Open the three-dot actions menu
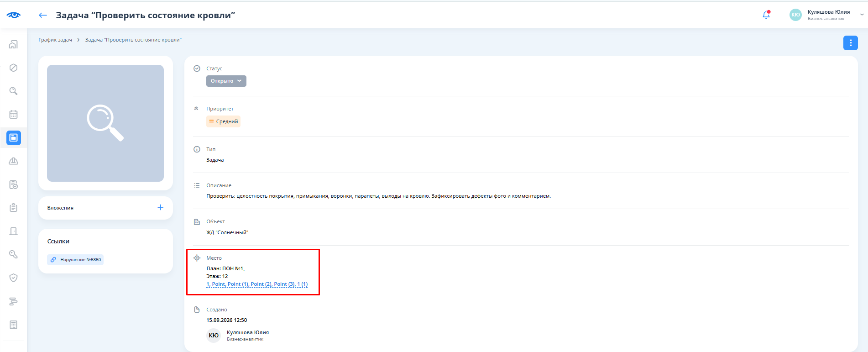The image size is (868, 352). (x=850, y=43)
